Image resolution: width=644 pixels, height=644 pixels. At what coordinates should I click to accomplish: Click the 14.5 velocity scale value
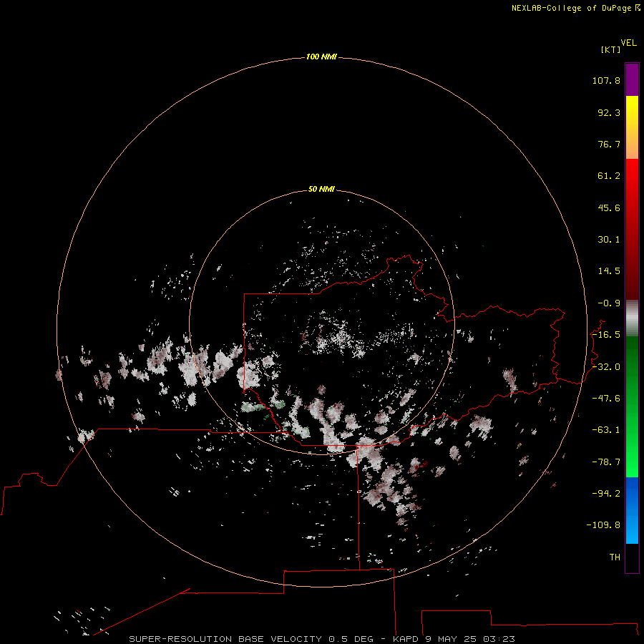pos(609,271)
